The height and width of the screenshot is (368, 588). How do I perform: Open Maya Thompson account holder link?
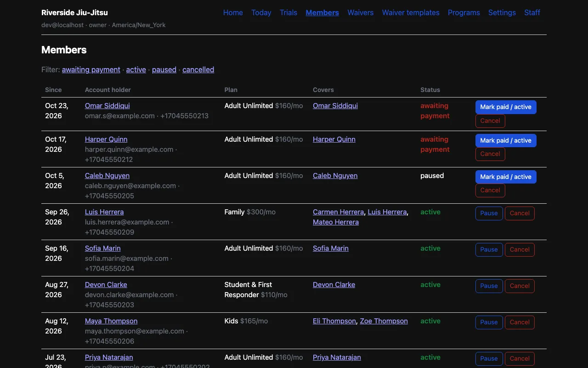[x=111, y=321]
